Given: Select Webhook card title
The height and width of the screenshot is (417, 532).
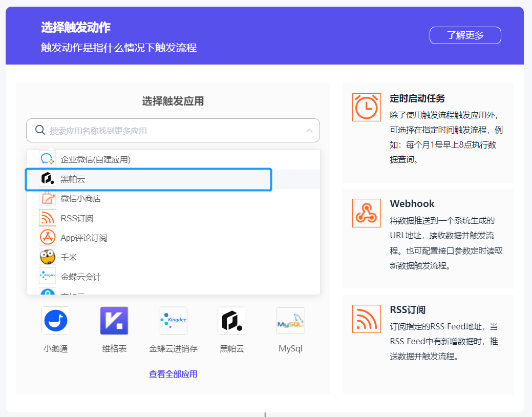Looking at the screenshot, I should [412, 203].
